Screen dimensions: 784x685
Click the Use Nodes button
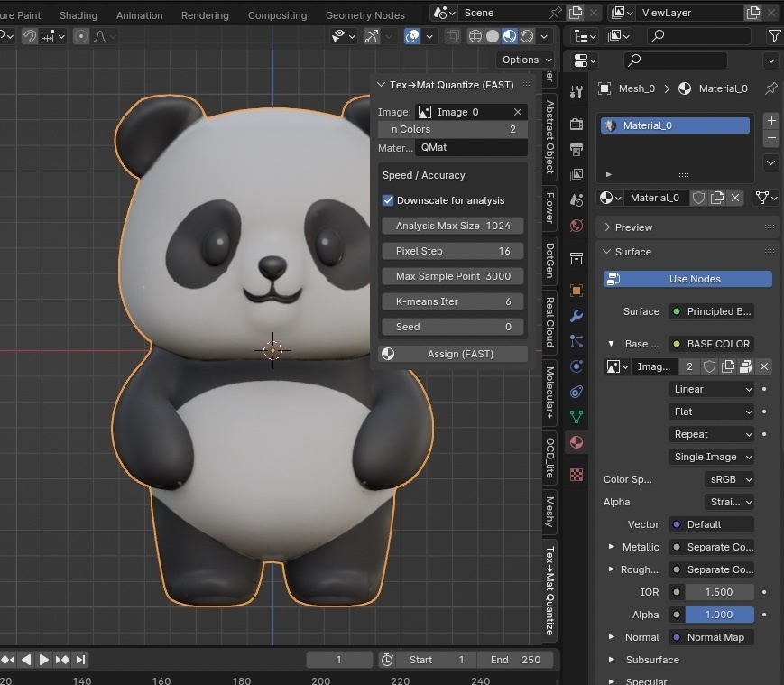(x=687, y=279)
